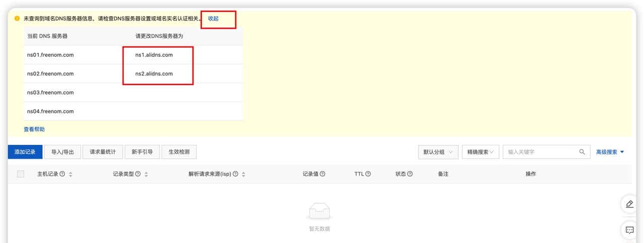Select ns03.freenom.com text
The width and height of the screenshot is (644, 243).
pyautogui.click(x=50, y=93)
